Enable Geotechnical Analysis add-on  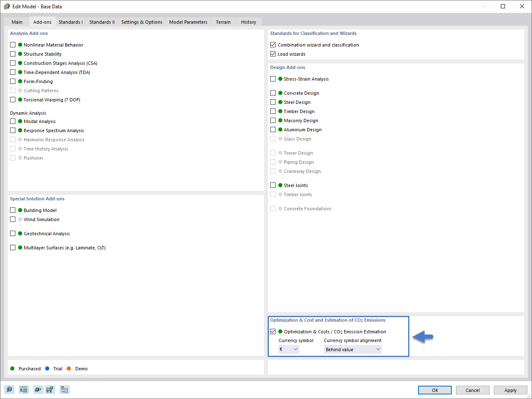click(x=12, y=234)
